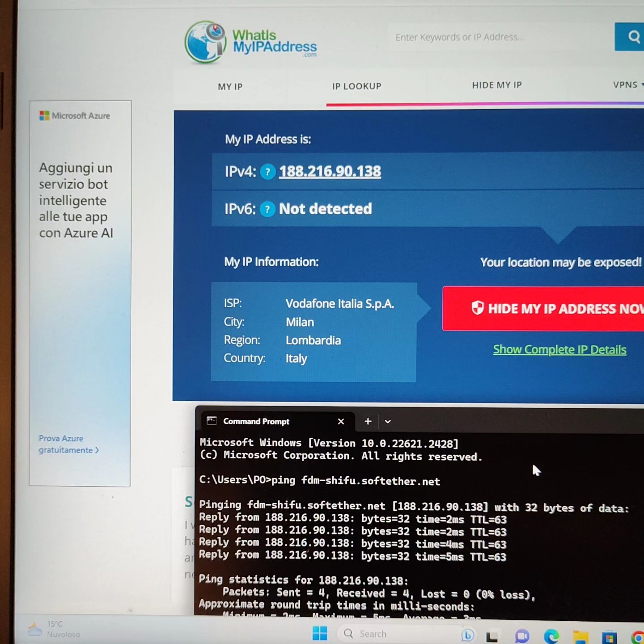
Task: Open Google Chrome from taskbar
Action: (637, 637)
